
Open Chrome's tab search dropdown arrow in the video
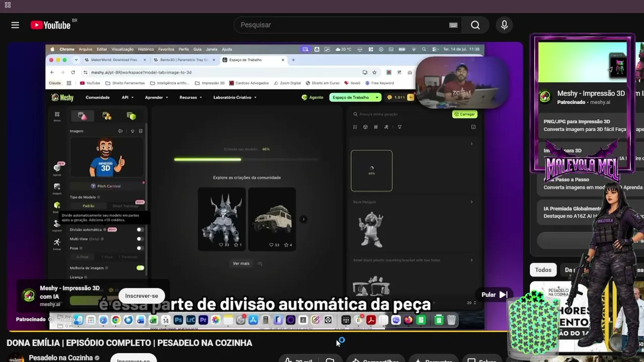tap(76, 60)
